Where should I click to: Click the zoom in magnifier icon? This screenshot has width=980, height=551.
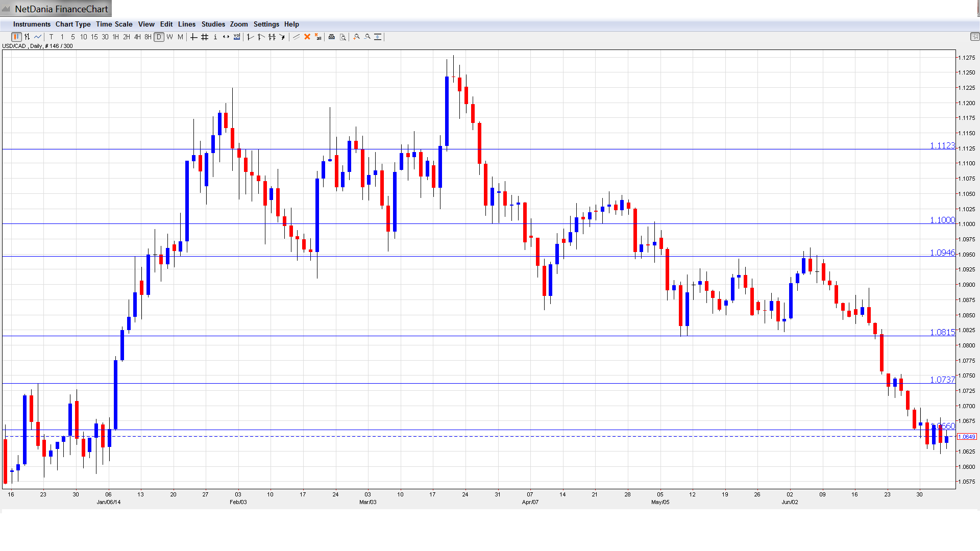[x=357, y=37]
